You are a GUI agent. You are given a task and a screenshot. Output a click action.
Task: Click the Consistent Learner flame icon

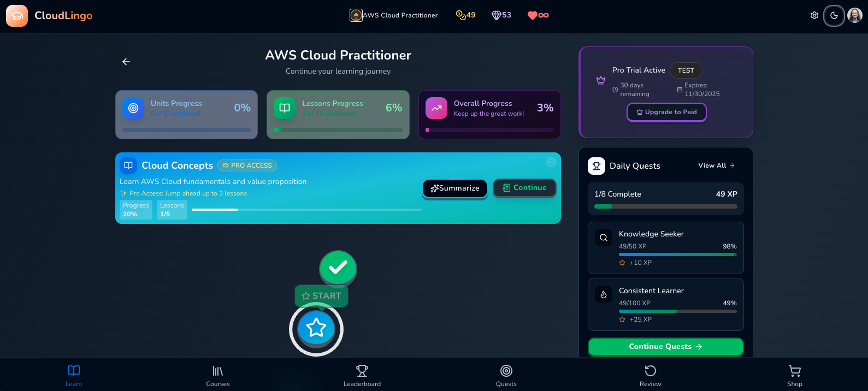(604, 294)
